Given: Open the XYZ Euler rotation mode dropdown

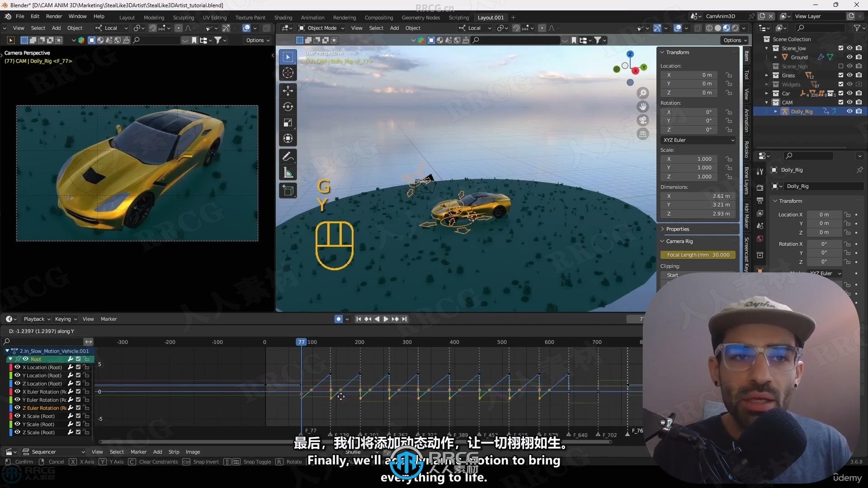Looking at the screenshot, I should pos(698,140).
